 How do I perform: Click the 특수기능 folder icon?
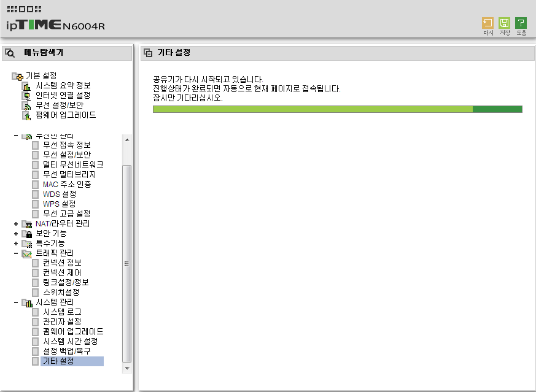[x=26, y=244]
